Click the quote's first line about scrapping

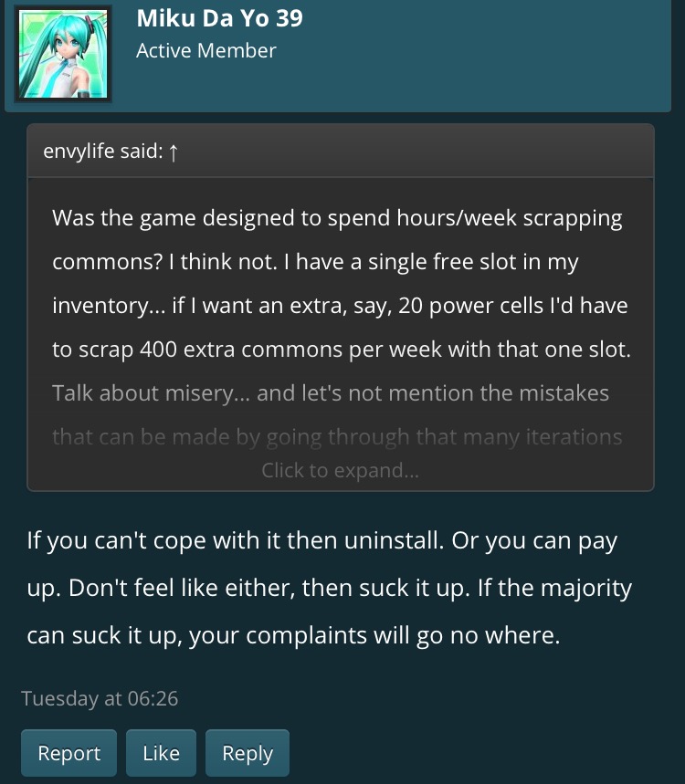point(337,219)
